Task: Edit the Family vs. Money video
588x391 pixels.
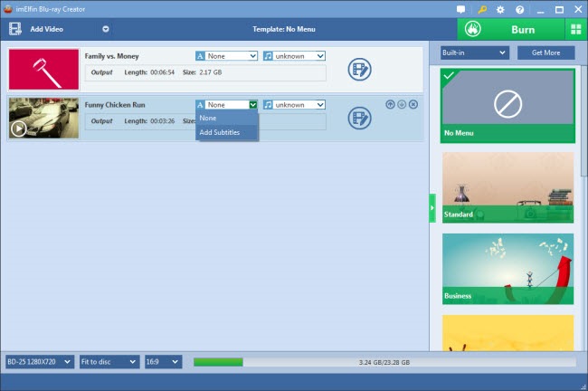Action: coord(360,70)
